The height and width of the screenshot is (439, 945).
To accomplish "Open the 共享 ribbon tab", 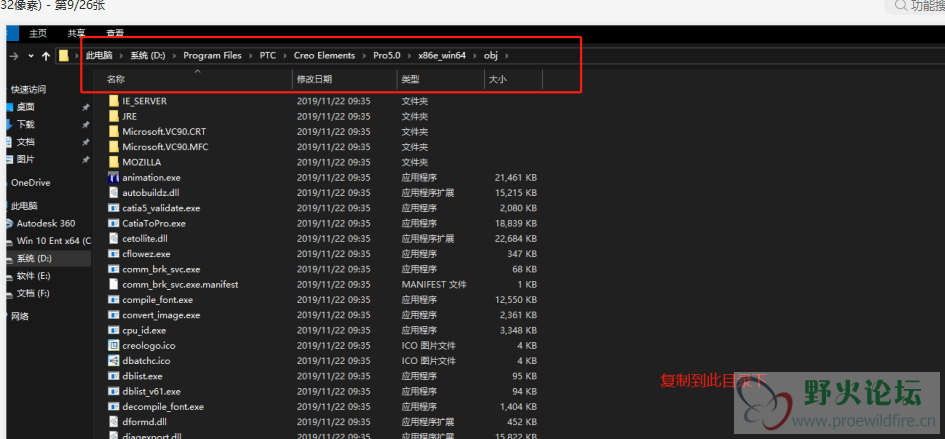I will pos(76,34).
